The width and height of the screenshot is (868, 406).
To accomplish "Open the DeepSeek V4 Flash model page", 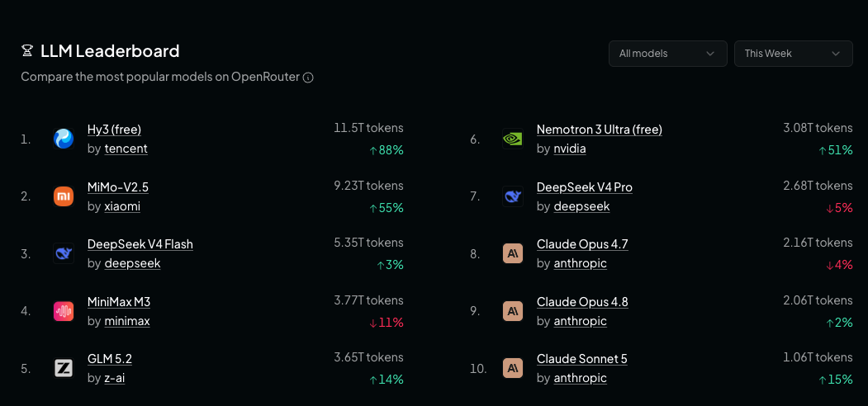I will 140,244.
